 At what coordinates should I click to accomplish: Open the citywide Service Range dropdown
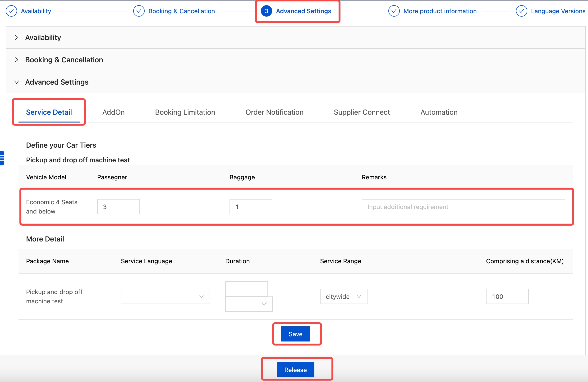(343, 296)
